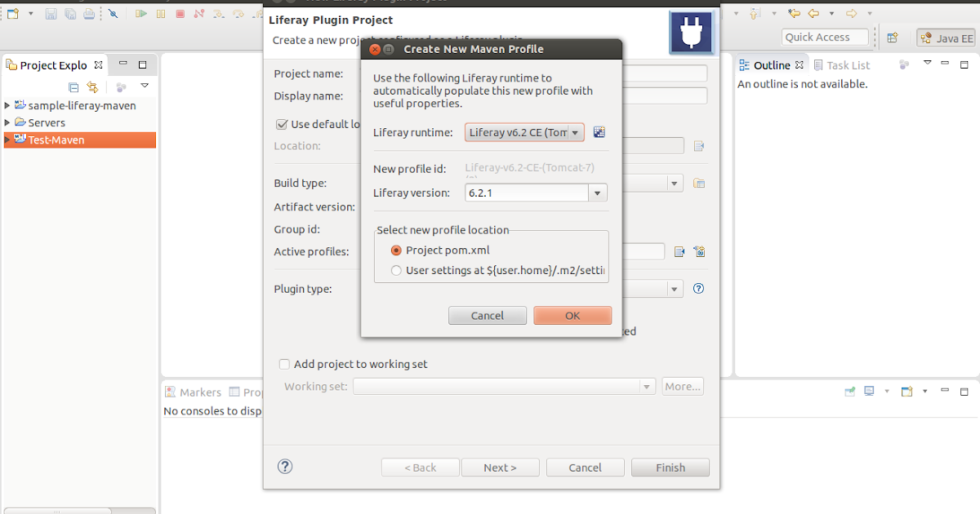Enable Add project to working set

pos(284,364)
